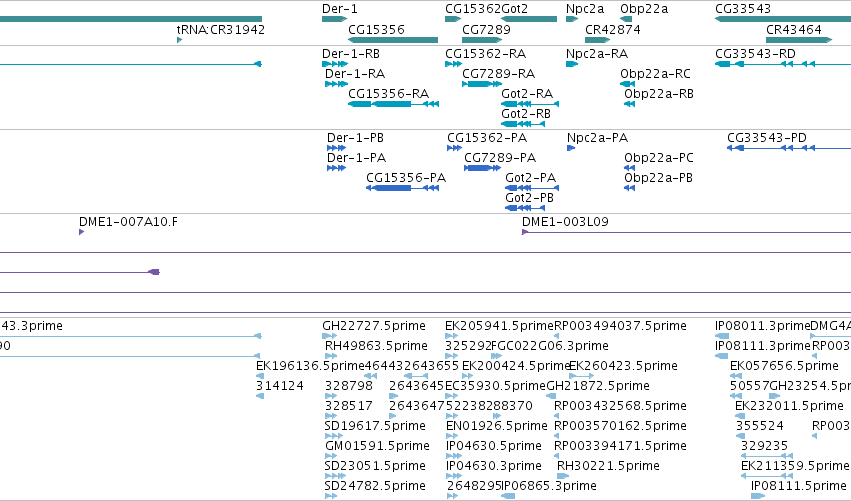Viewport: 851px width, 501px height.
Task: Click the EK211359.5prime EST label
Action: pos(795,466)
